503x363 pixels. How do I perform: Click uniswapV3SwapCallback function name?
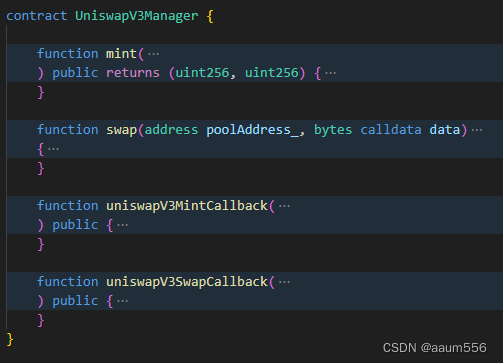[x=187, y=282]
